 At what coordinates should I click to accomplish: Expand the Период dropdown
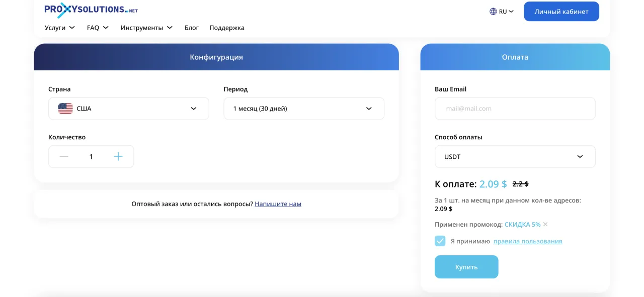coord(303,109)
